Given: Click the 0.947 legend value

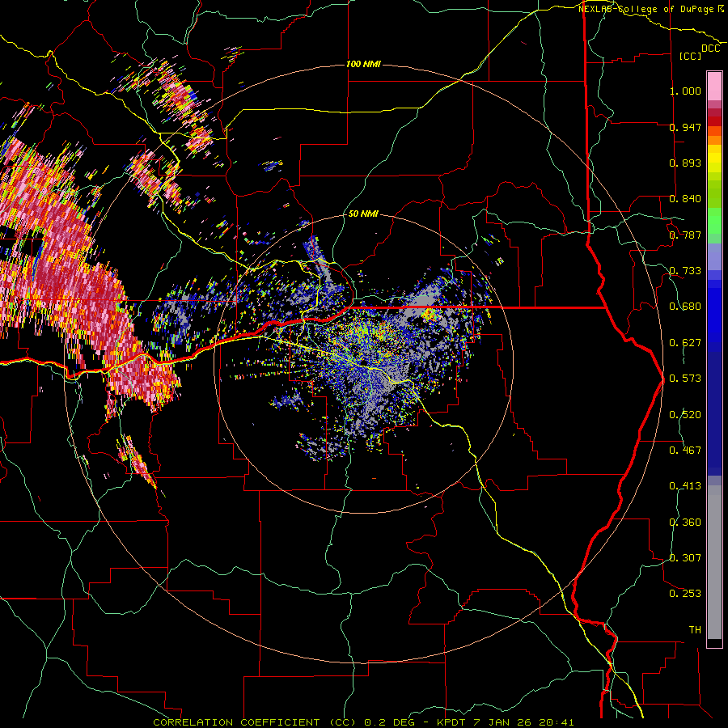Looking at the screenshot, I should (685, 127).
